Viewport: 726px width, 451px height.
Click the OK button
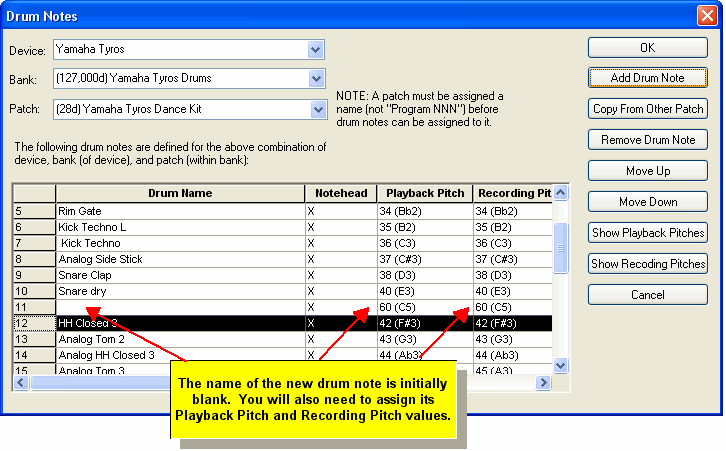pyautogui.click(x=647, y=48)
